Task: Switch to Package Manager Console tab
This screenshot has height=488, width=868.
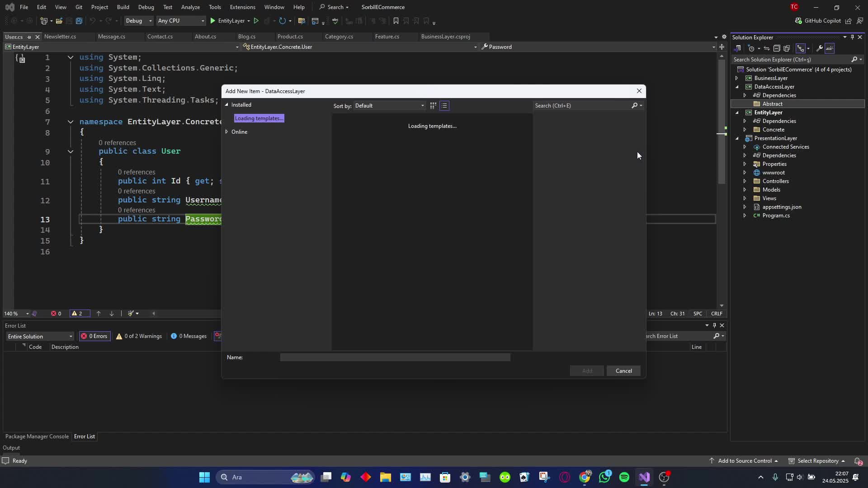Action: click(37, 436)
